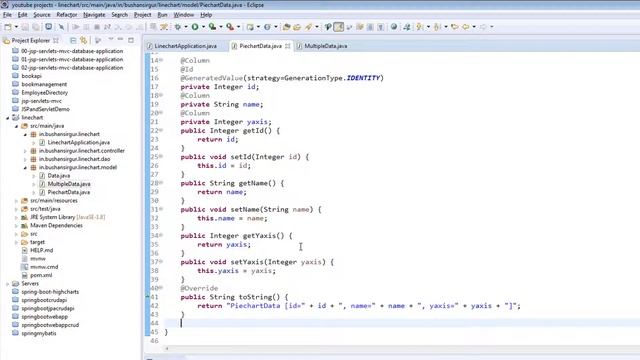Viewport: 640px width, 360px height.
Task: Open the Back history dropdown arrow
Action: pos(474,27)
